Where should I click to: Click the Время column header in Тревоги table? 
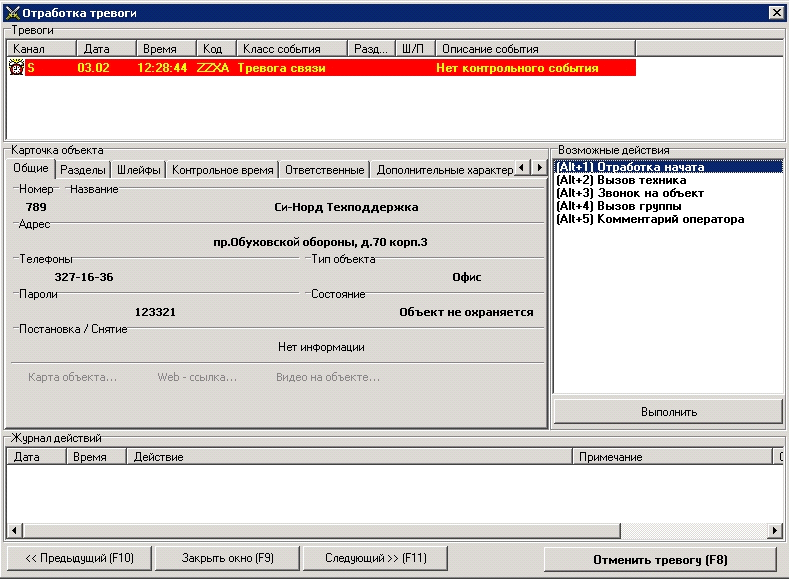166,49
